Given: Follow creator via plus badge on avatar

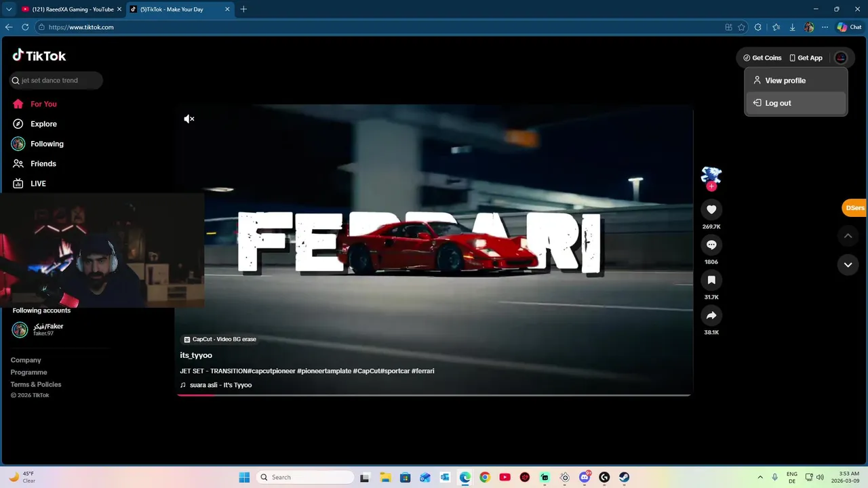Looking at the screenshot, I should click(x=711, y=186).
